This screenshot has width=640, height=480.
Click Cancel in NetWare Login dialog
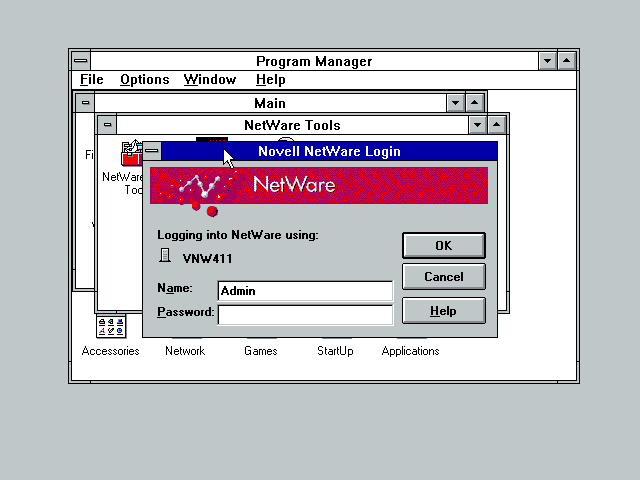coord(444,276)
